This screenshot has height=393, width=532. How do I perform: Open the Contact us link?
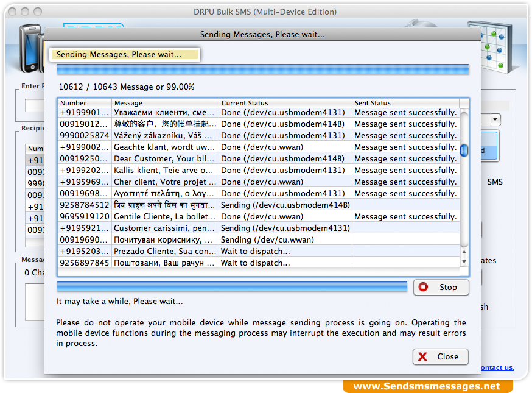click(x=497, y=367)
